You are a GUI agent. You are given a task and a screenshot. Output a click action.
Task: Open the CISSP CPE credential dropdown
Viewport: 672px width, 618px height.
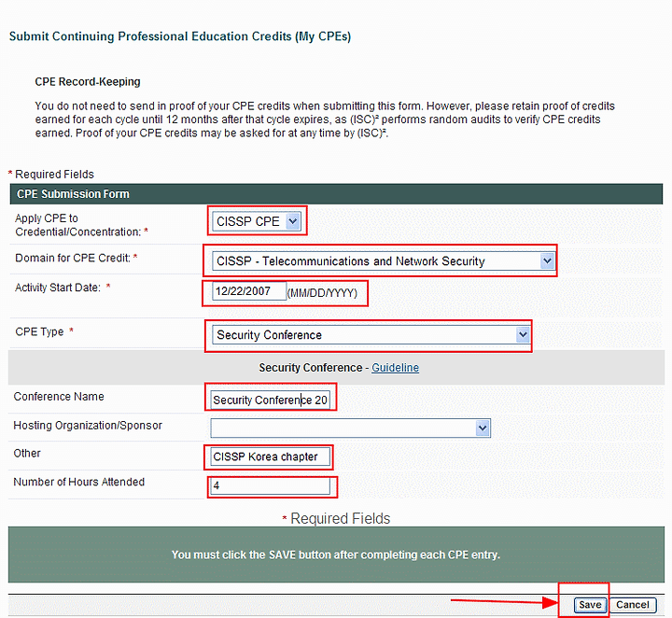click(257, 221)
